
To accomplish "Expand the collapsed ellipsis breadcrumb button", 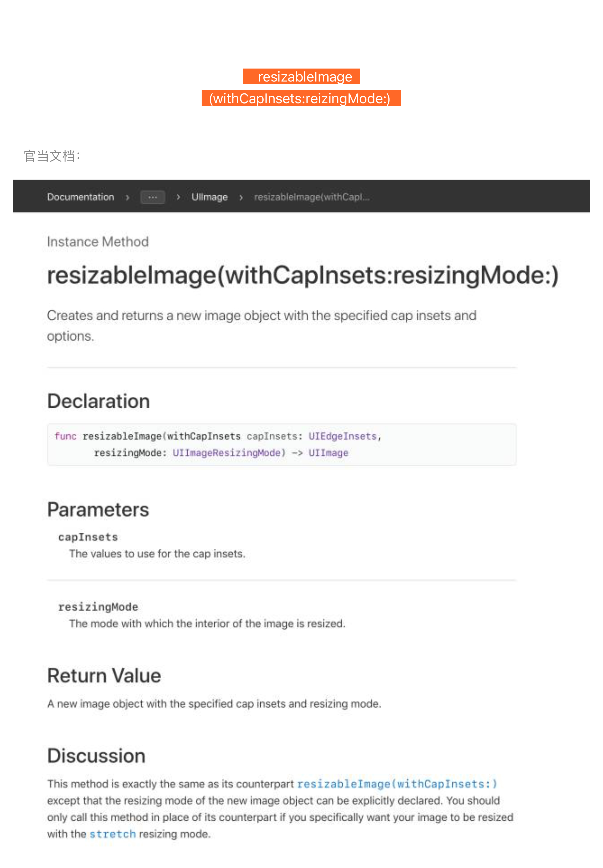I will click(152, 197).
